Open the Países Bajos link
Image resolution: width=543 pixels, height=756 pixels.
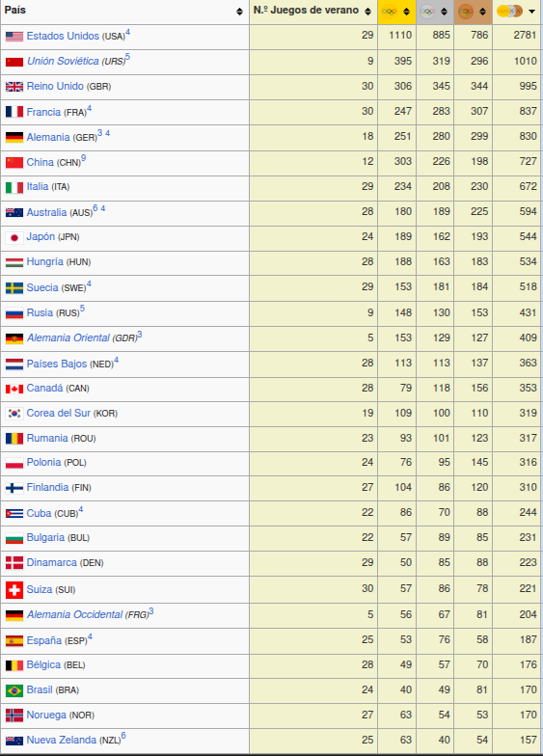pyautogui.click(x=57, y=364)
